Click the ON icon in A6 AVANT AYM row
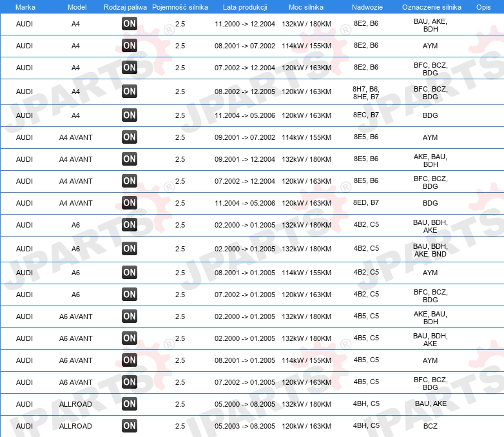The width and height of the screenshot is (504, 437). click(x=130, y=360)
